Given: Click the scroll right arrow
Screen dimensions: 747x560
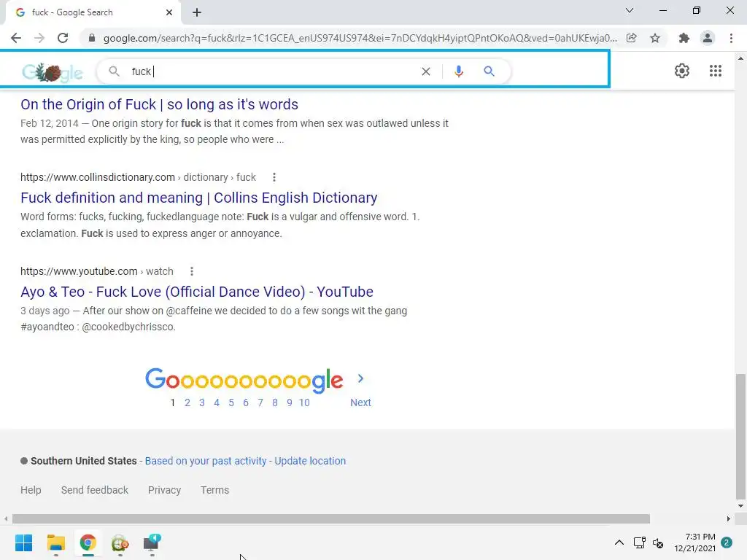Looking at the screenshot, I should point(729,518).
